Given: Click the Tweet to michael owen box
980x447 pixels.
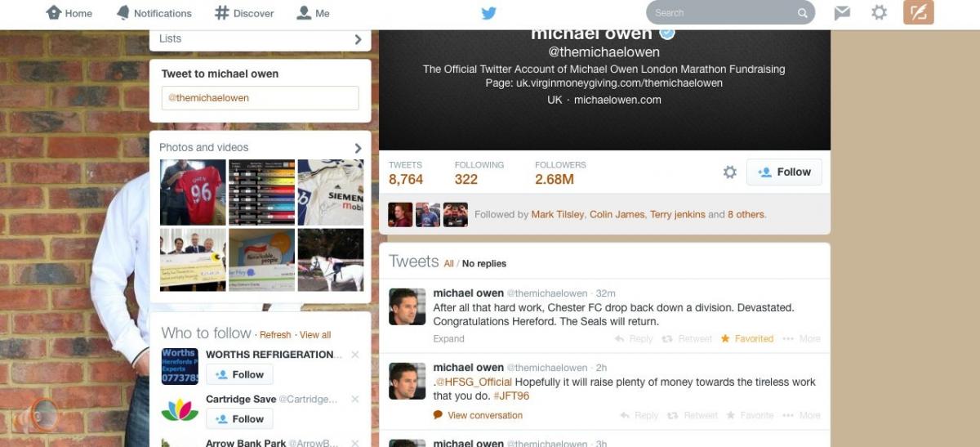Looking at the screenshot, I should coord(260,98).
